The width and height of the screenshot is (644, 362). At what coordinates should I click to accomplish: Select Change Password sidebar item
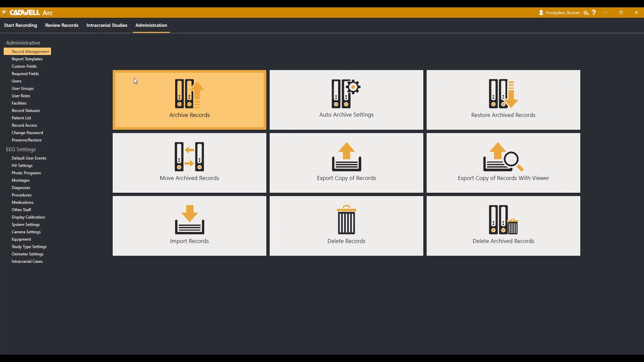click(27, 133)
